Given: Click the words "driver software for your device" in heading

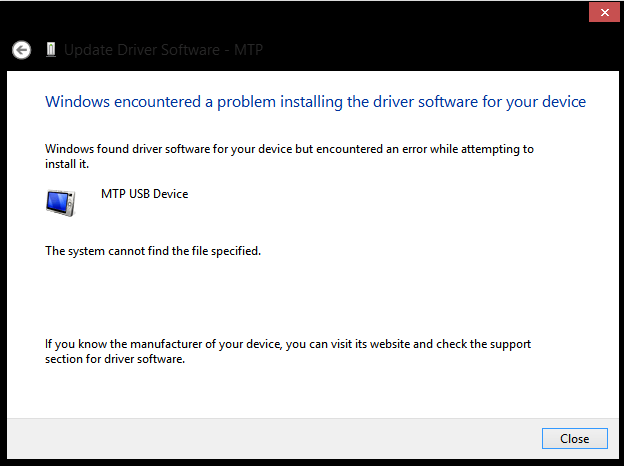Looking at the screenshot, I should pyautogui.click(x=480, y=102).
